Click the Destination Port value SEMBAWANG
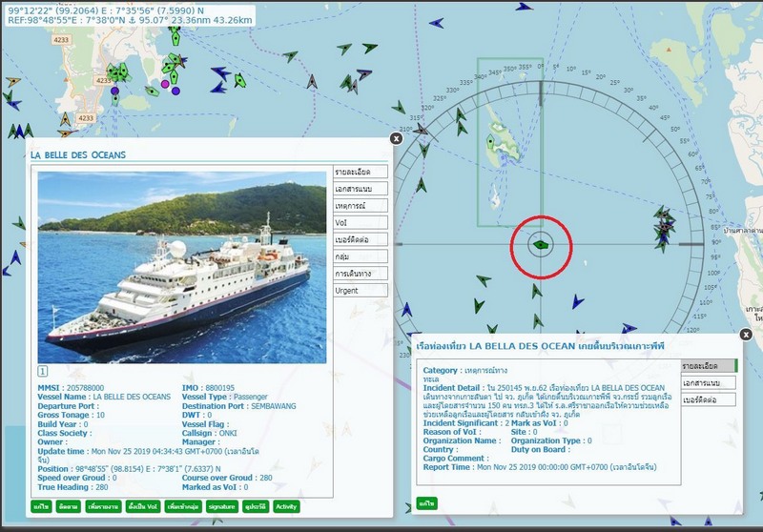Viewport: 763px width, 532px height. (x=273, y=406)
